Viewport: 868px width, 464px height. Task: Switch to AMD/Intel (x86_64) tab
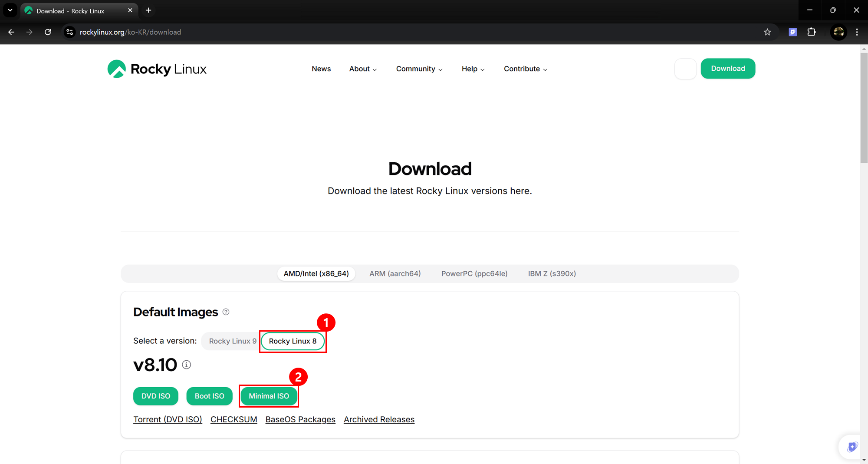(316, 274)
